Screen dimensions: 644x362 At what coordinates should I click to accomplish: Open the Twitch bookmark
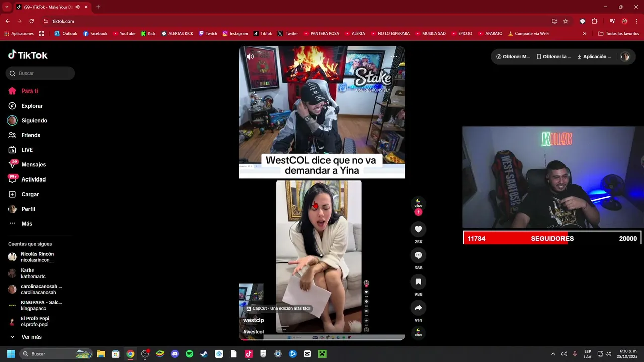208,34
